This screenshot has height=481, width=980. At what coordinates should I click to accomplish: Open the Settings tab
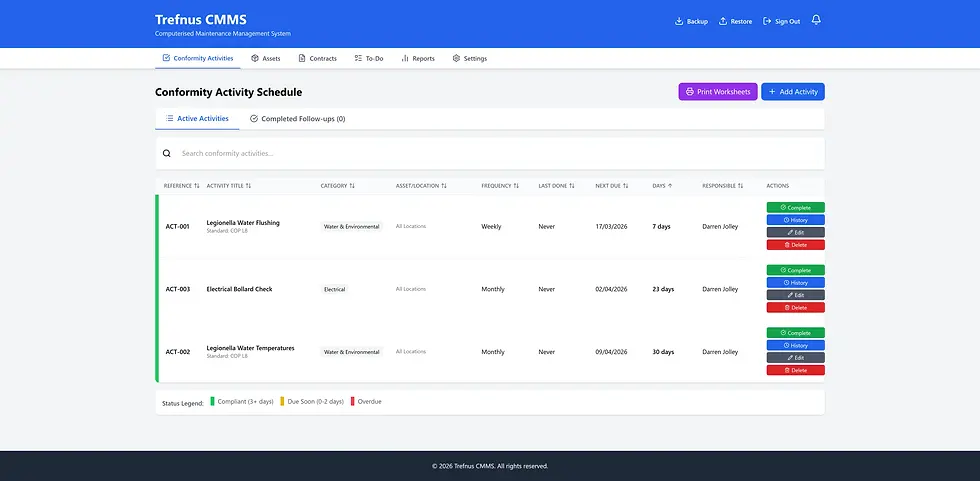(x=469, y=58)
